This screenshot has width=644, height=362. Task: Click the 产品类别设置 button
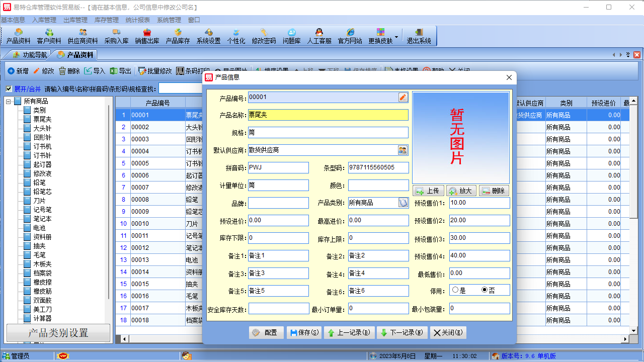tap(58, 333)
